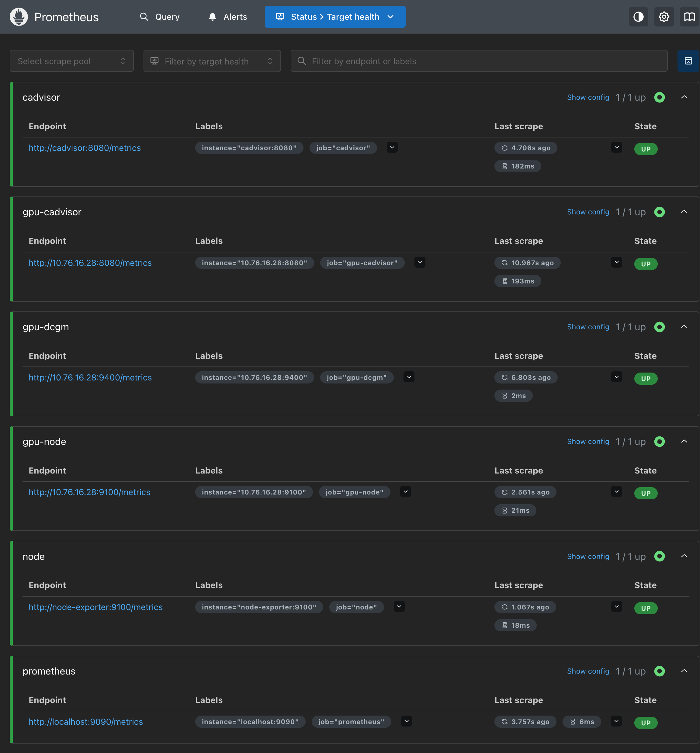Collapse the gpu-dcgm pool panel

tap(684, 327)
